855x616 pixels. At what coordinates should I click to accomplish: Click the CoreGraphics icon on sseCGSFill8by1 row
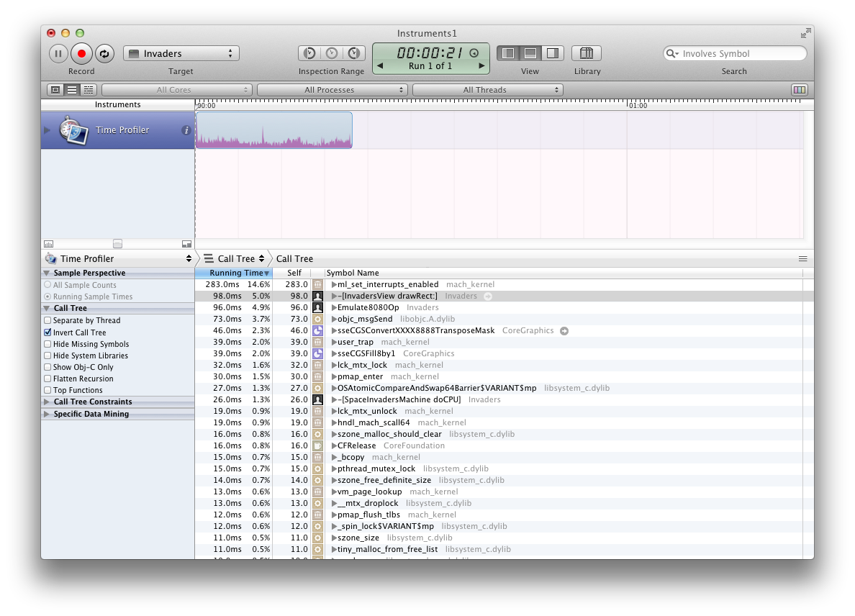tap(317, 354)
